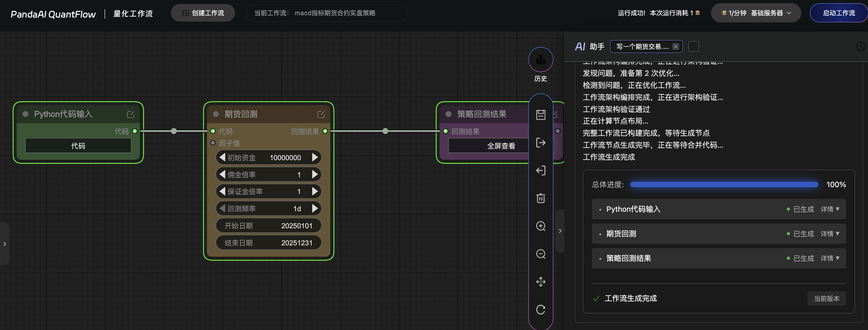The width and height of the screenshot is (868, 330).
Task: Click the 因子值 input port on 期货回测
Action: (x=213, y=143)
